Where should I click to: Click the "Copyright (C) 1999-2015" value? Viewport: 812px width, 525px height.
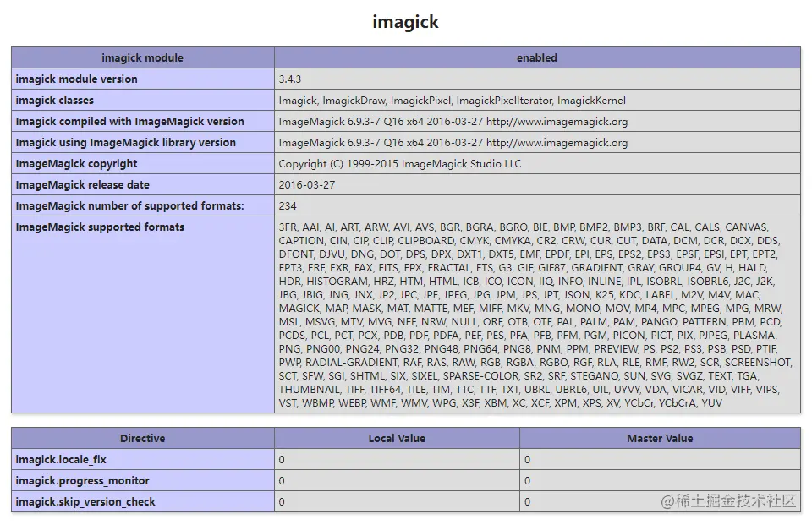(x=400, y=164)
